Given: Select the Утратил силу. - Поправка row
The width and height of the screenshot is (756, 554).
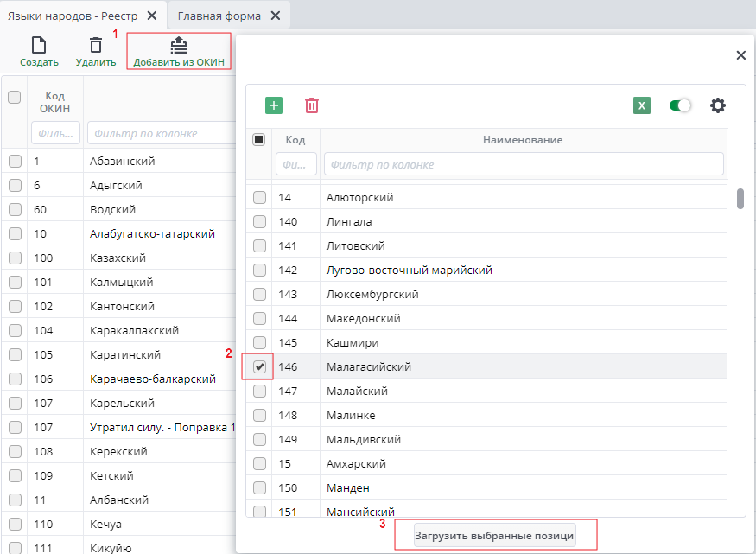Looking at the screenshot, I should coord(118,427).
